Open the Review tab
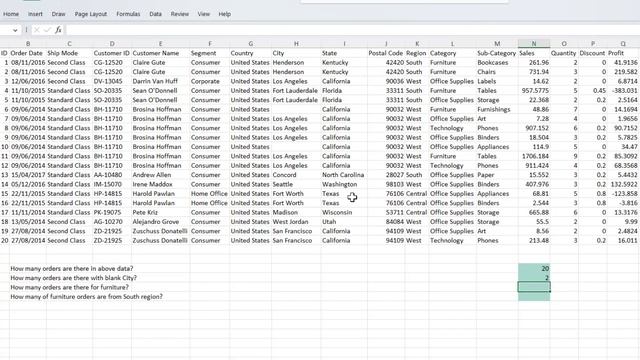Screen dimensions: 640x360 point(180,14)
